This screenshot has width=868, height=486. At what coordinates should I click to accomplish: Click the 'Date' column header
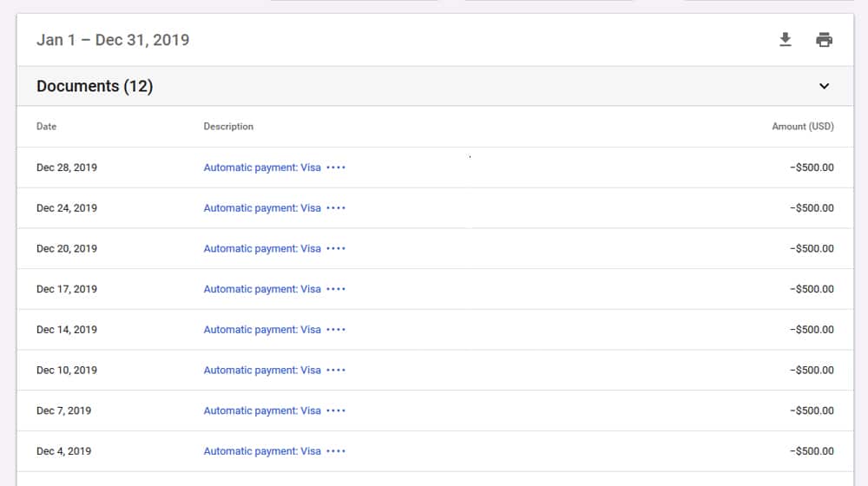(47, 126)
